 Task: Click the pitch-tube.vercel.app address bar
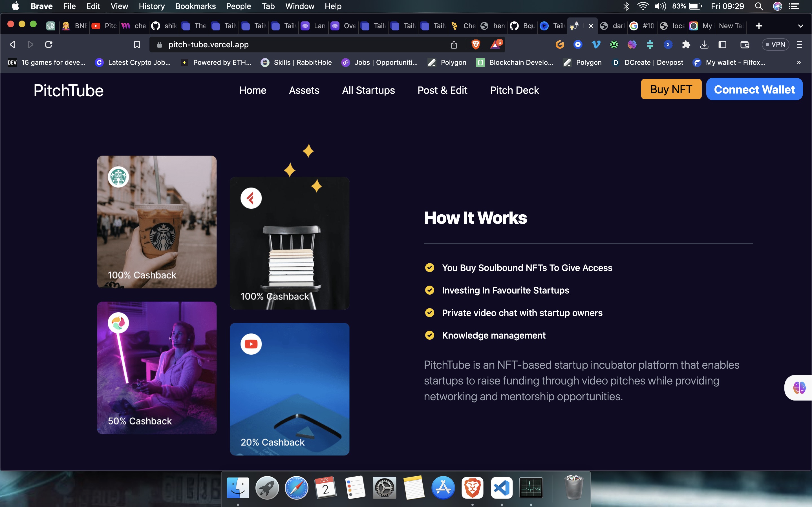click(x=208, y=45)
